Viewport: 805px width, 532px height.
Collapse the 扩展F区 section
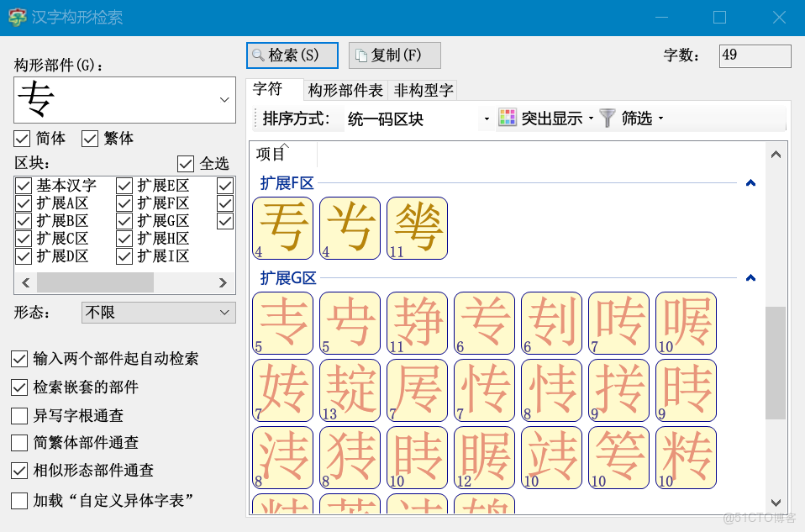[x=750, y=183]
